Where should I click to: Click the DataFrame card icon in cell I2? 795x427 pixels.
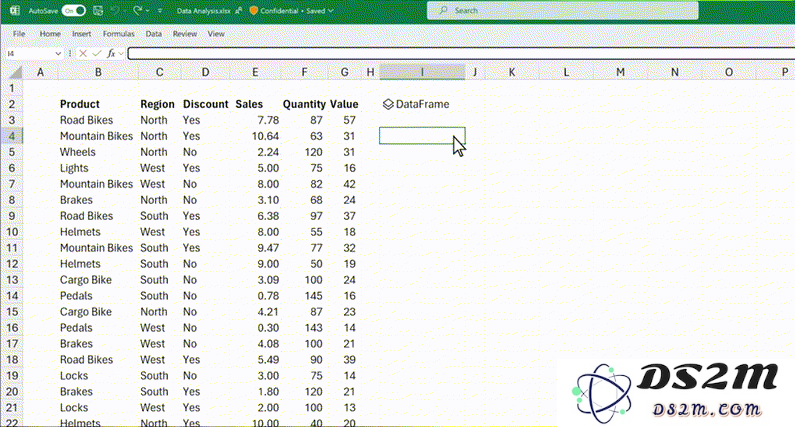pyautogui.click(x=388, y=104)
